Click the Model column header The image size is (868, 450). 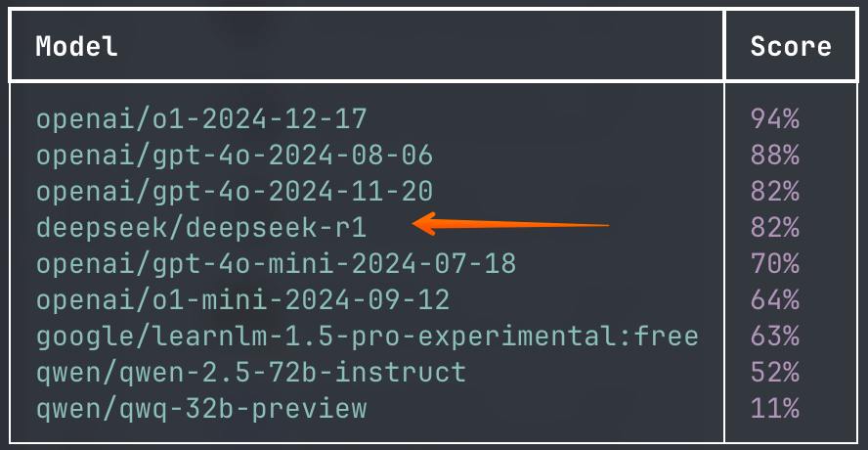(77, 46)
